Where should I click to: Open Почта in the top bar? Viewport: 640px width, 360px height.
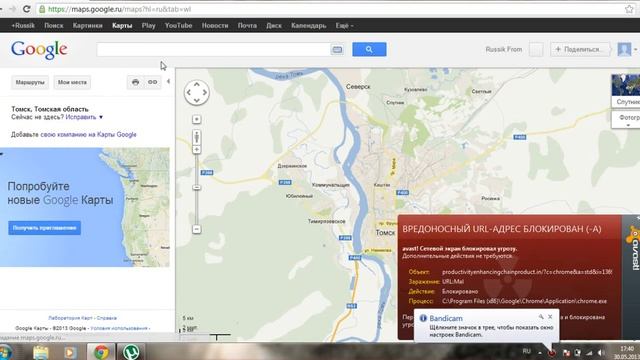(247, 25)
